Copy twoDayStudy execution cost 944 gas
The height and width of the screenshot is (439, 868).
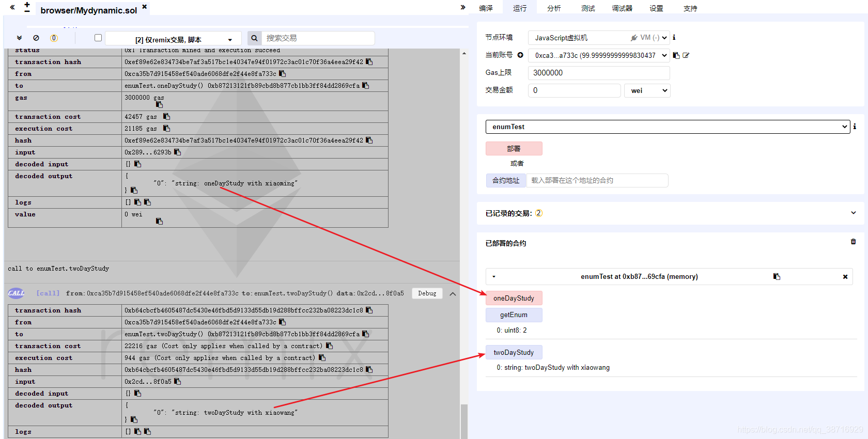pos(322,357)
